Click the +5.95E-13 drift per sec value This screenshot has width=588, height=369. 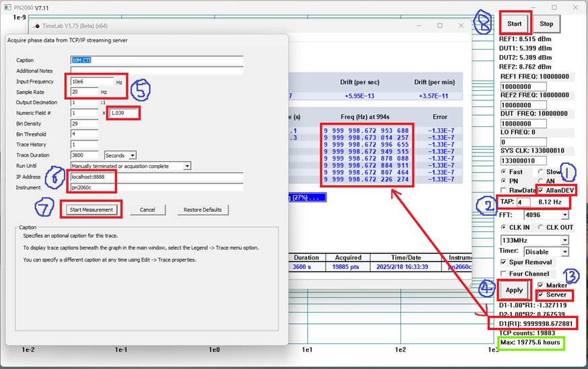point(359,96)
